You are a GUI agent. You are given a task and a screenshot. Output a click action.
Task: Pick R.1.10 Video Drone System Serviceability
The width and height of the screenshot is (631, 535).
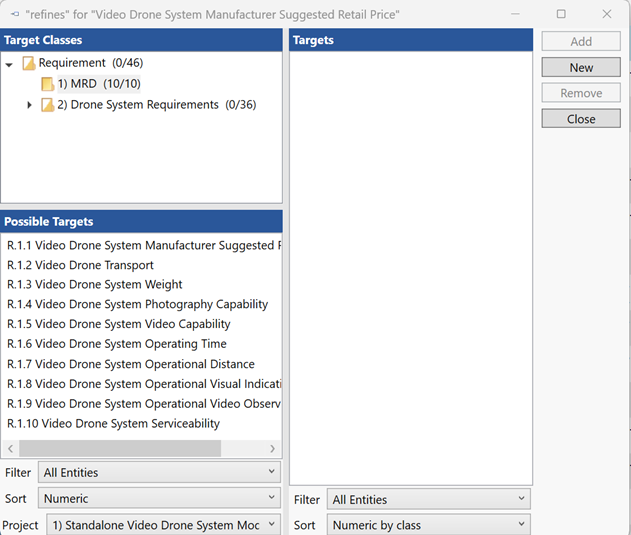point(113,423)
